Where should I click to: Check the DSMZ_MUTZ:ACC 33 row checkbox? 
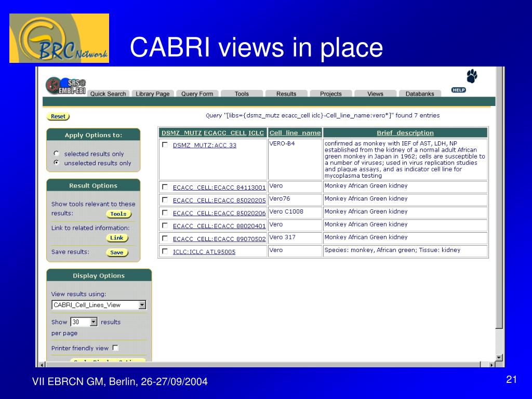click(165, 145)
